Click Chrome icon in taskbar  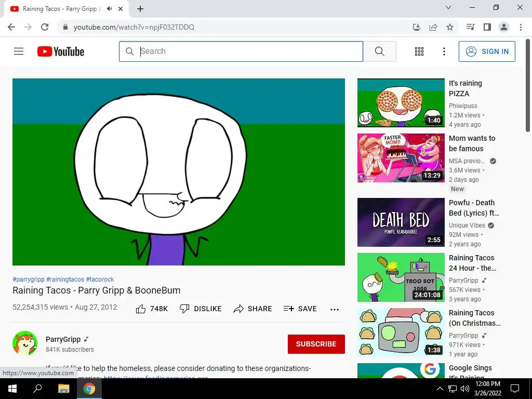click(x=89, y=389)
